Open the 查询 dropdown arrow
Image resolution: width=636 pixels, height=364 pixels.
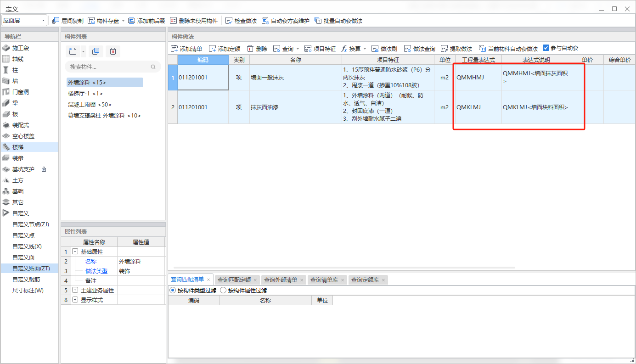click(x=297, y=48)
